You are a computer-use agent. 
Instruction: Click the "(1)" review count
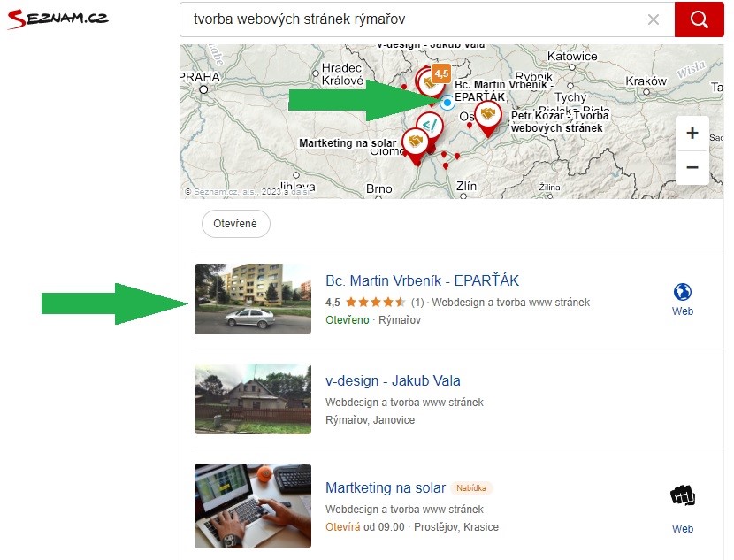(x=417, y=303)
